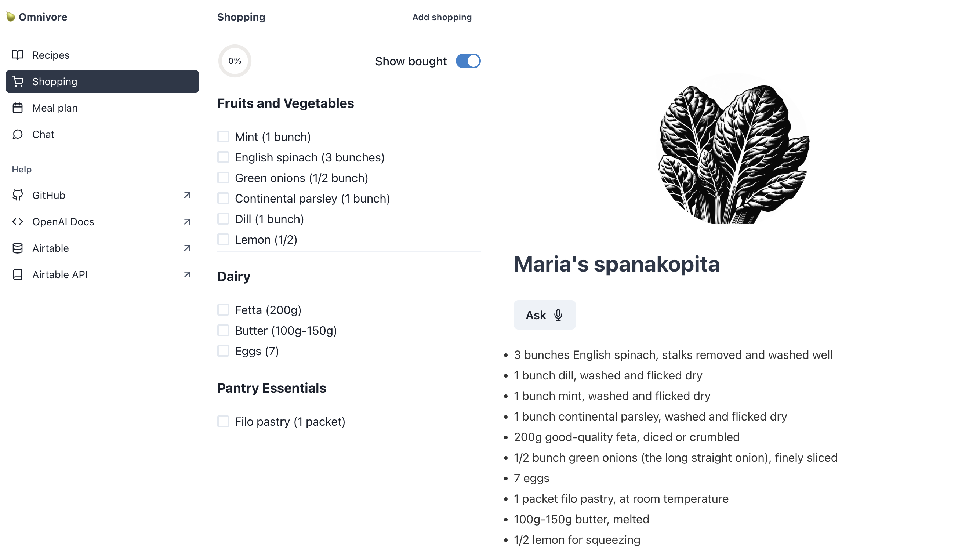The height and width of the screenshot is (560, 969).
Task: Check off Eggs (7) in Dairy
Action: pos(224,350)
